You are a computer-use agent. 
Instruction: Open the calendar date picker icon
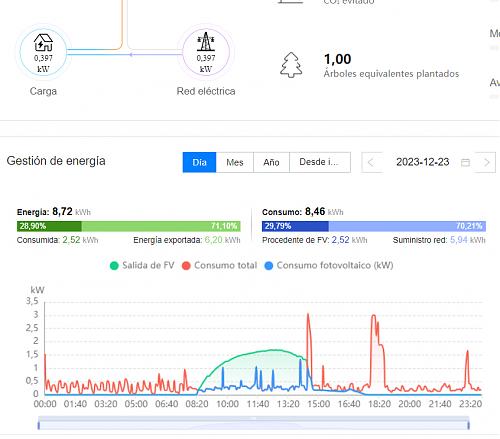click(465, 163)
